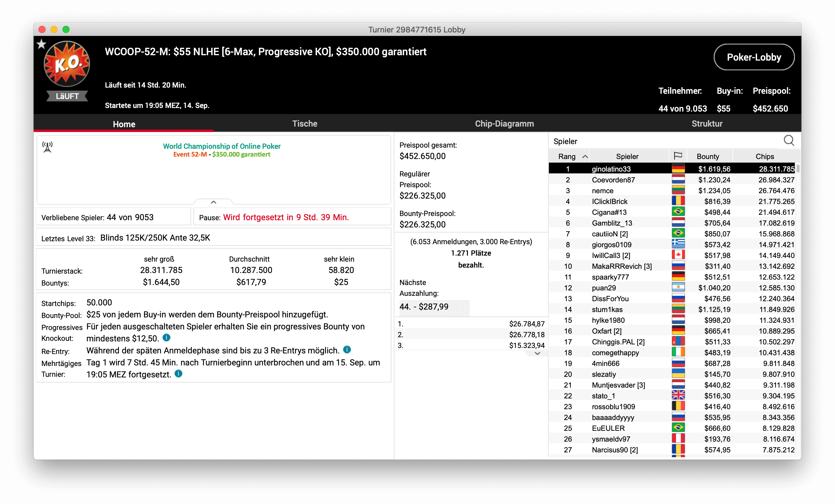Click the K.O. tournament logo
The width and height of the screenshot is (835, 504).
(67, 64)
